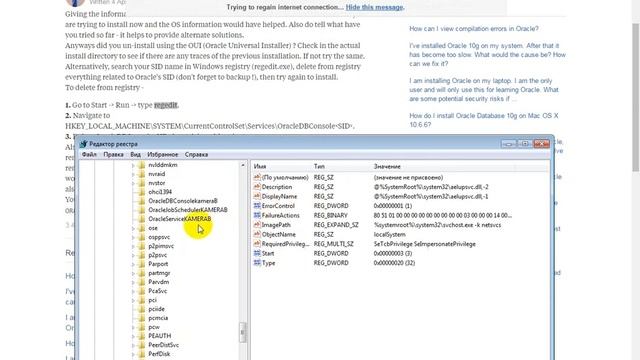
Task: Select the PerfDisk tree item
Action: (159, 354)
